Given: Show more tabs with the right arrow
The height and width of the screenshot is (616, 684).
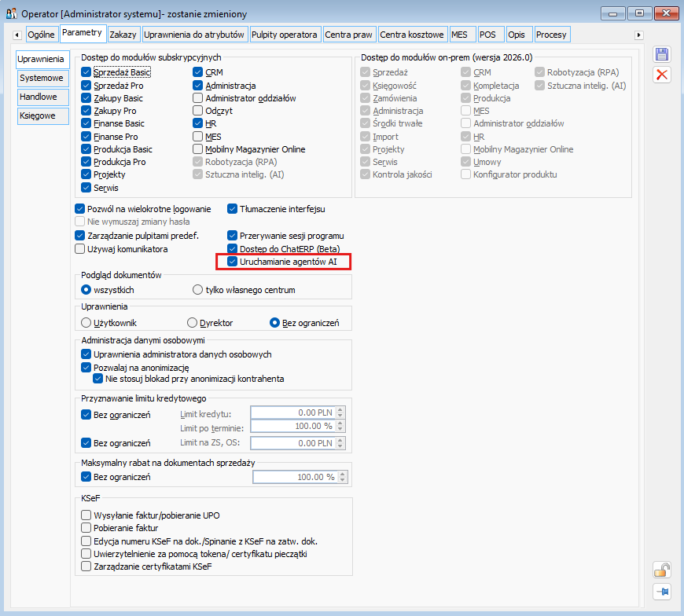Looking at the screenshot, I should click(x=638, y=35).
